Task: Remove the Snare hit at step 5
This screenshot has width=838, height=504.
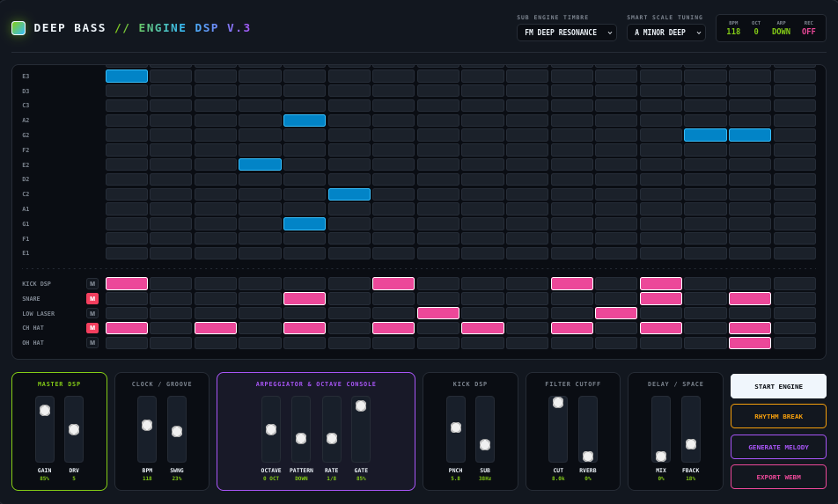Action: (305, 298)
